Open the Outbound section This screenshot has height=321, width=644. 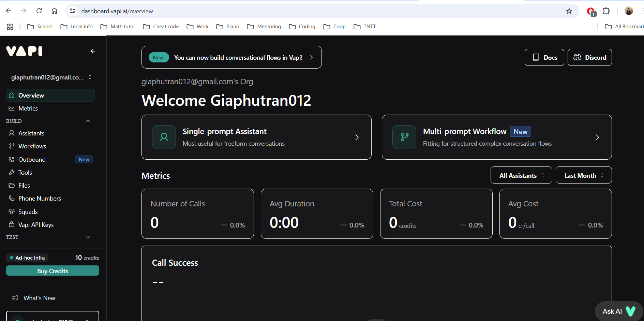[x=50, y=159]
